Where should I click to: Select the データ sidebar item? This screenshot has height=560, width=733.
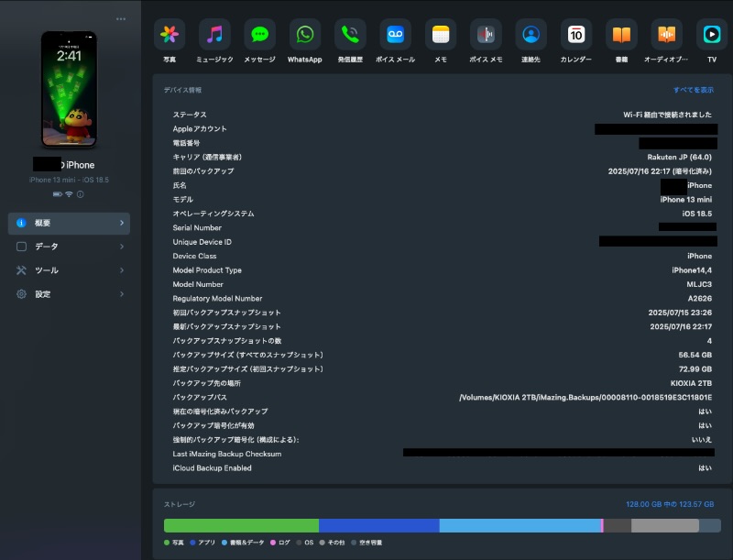(70, 247)
